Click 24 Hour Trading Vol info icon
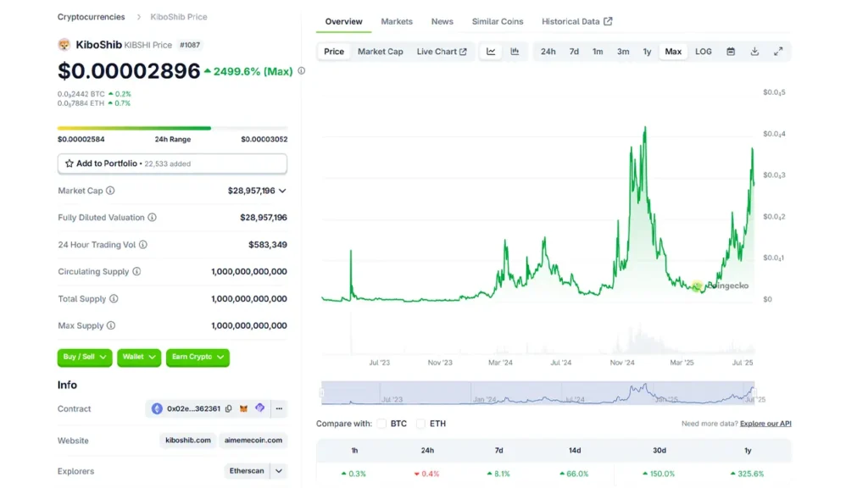Screen dimensions: 868x488 pyautogui.click(x=143, y=245)
